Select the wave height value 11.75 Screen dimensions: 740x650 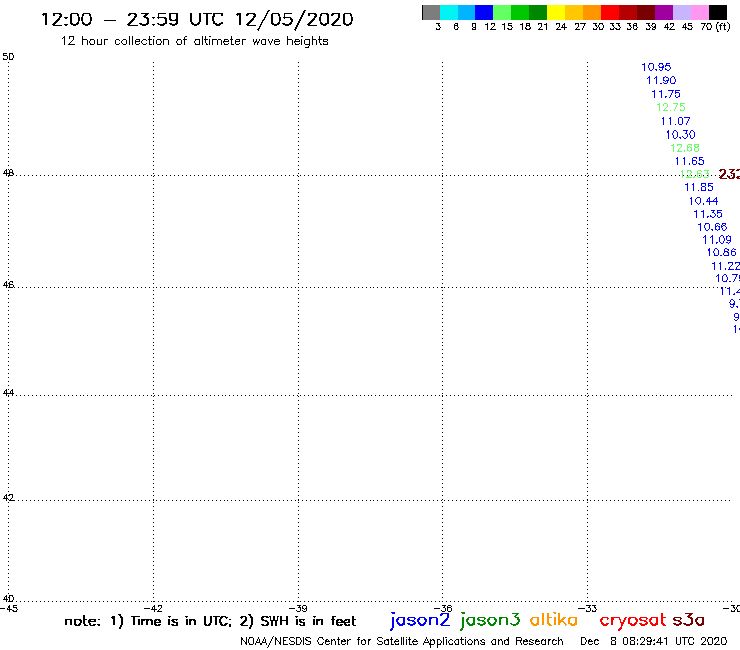(x=666, y=94)
